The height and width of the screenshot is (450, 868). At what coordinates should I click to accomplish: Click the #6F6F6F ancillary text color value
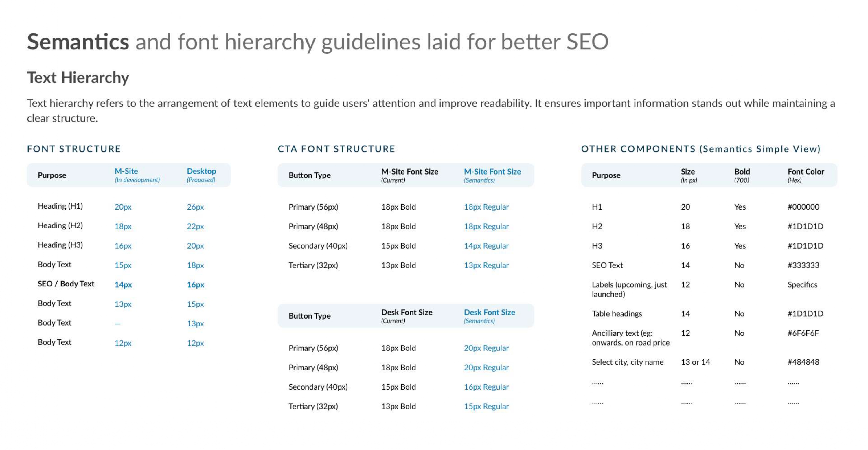click(x=803, y=333)
